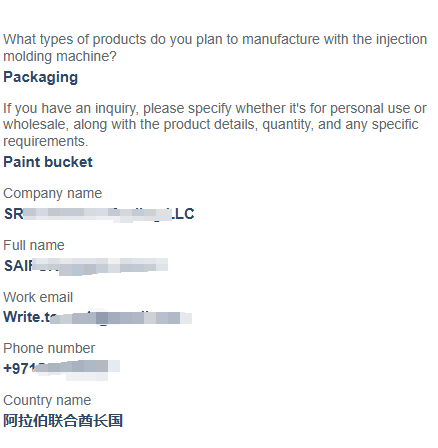Select the Packaging answer text
The image size is (438, 448).
click(41, 77)
